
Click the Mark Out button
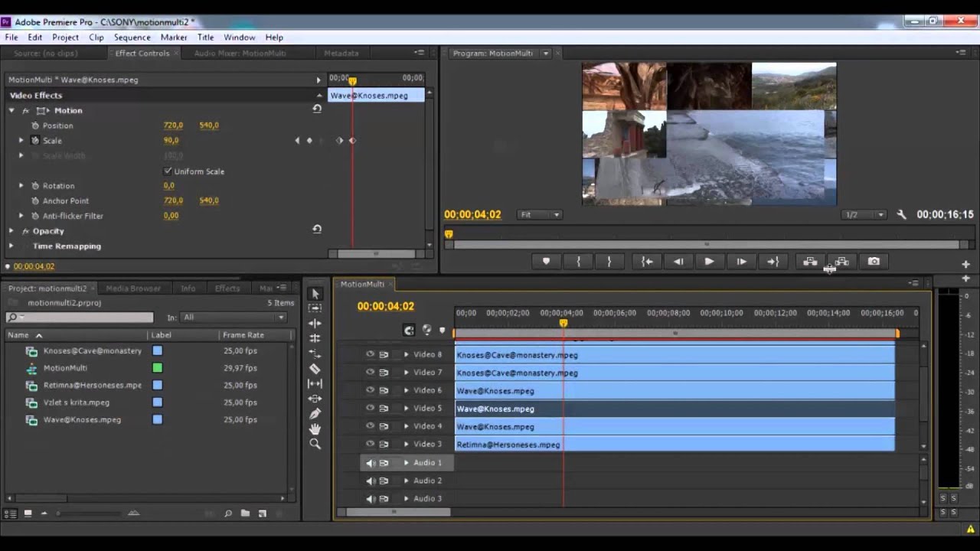(x=609, y=262)
